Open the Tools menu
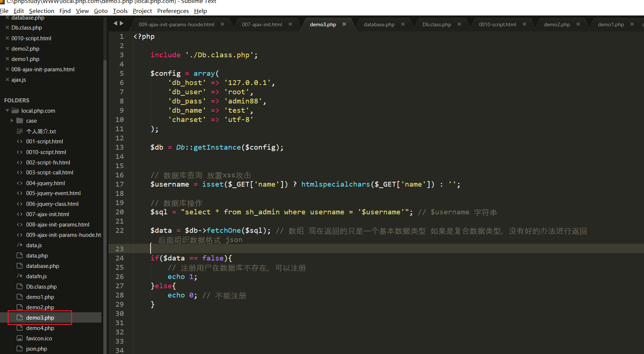644x354 pixels. coord(120,11)
